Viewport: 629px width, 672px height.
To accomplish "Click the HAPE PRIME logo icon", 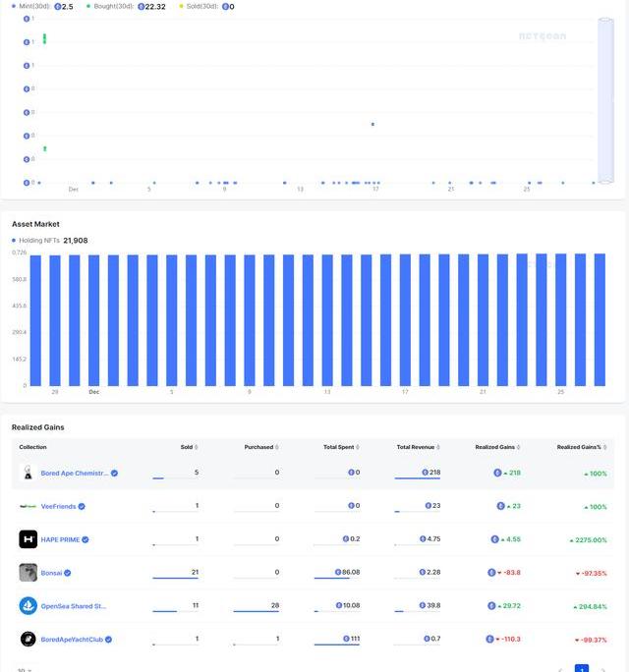I will (28, 539).
